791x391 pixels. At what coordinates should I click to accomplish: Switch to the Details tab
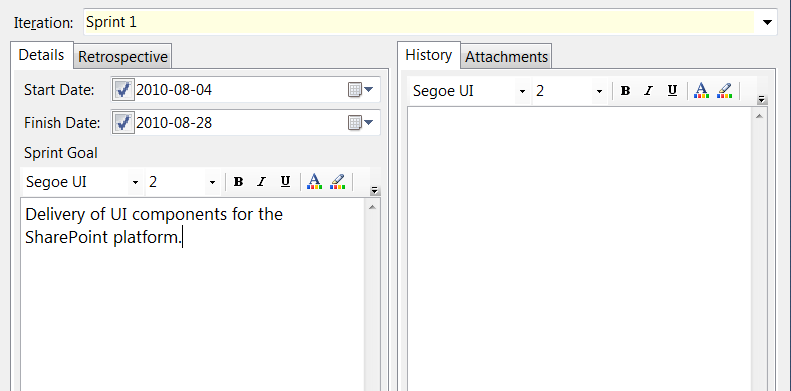click(x=41, y=55)
